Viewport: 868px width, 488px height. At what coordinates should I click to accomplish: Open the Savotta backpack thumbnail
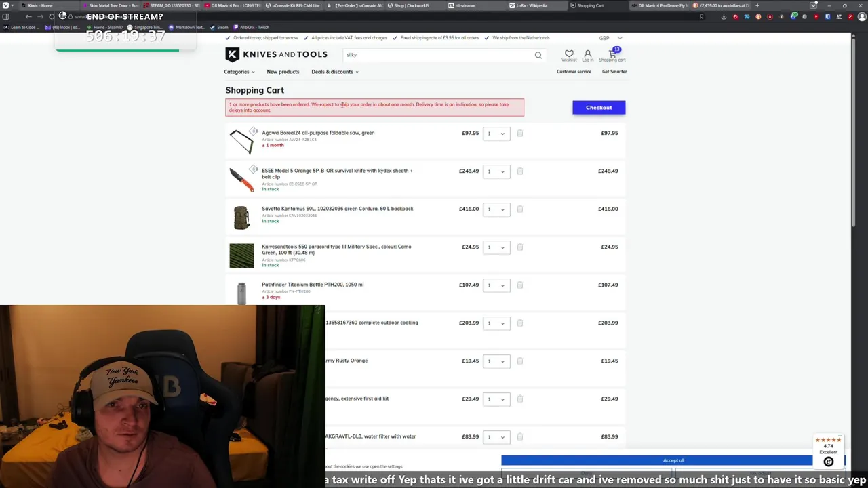(241, 217)
